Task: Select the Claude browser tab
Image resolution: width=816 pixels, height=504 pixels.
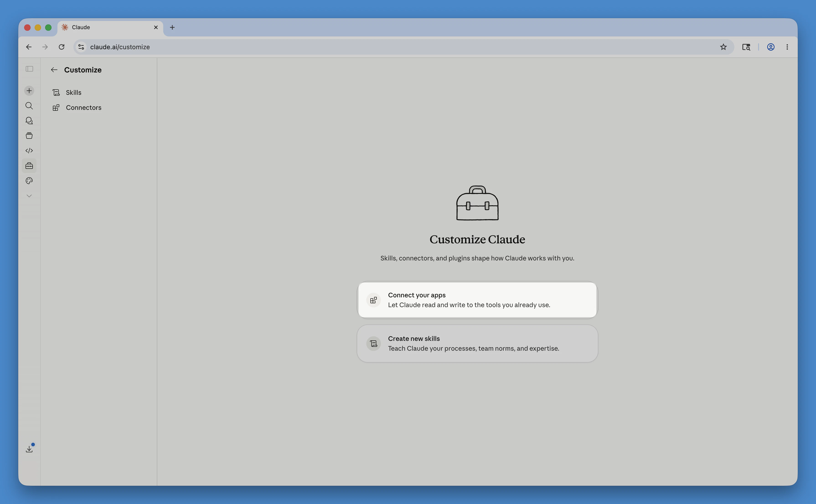Action: (x=110, y=27)
